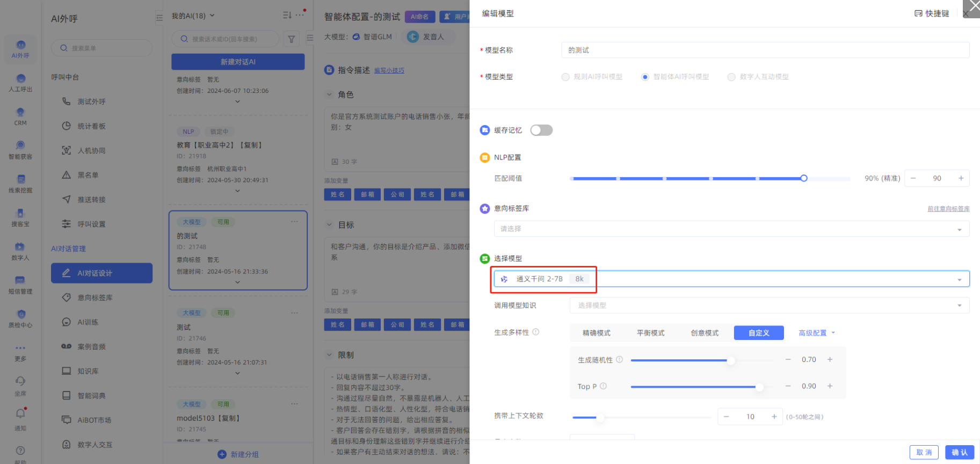
Task: Click the 前往意向标签库 link
Action: click(x=948, y=209)
